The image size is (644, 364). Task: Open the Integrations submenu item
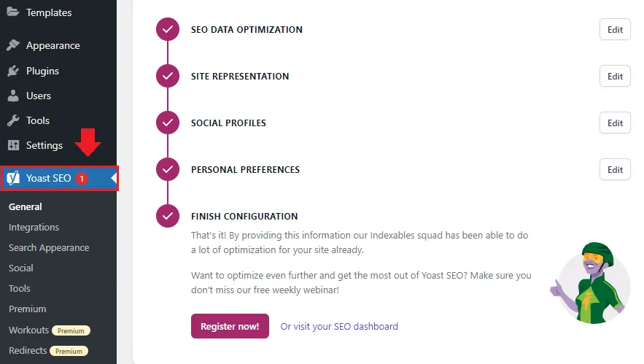tap(34, 227)
